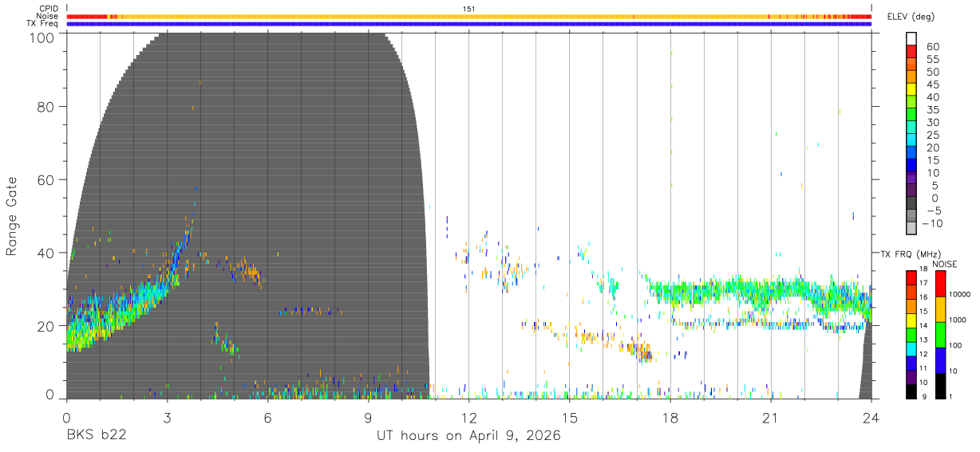This screenshot has width=980, height=452.
Task: Click the 'Range Gate' y-axis title
Action: coord(12,216)
